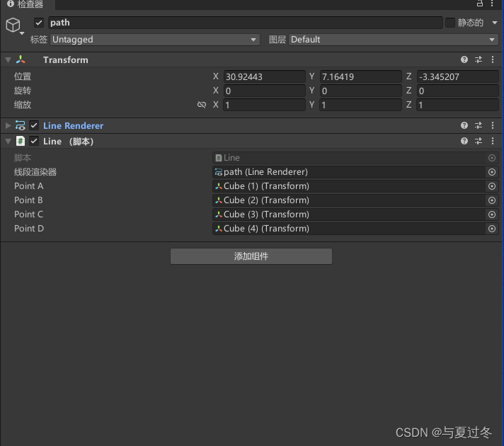Click rotation Z field
The width and height of the screenshot is (504, 446).
tap(458, 91)
